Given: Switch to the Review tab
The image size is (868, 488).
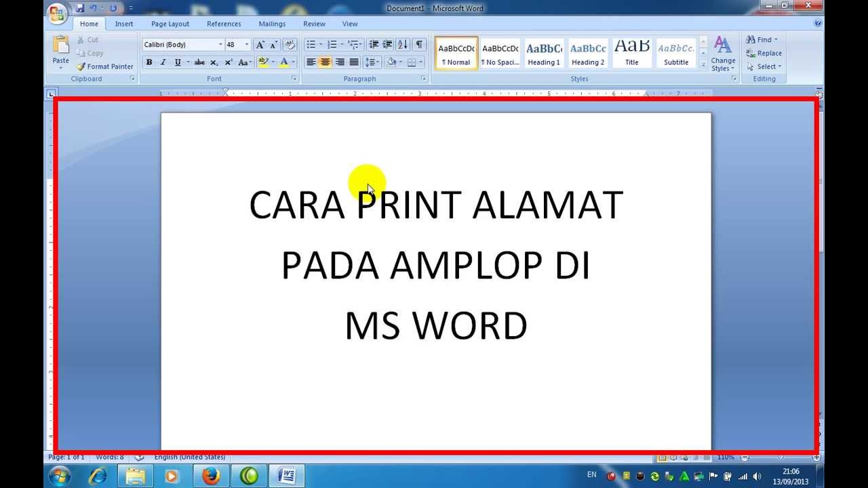Looking at the screenshot, I should tap(314, 24).
